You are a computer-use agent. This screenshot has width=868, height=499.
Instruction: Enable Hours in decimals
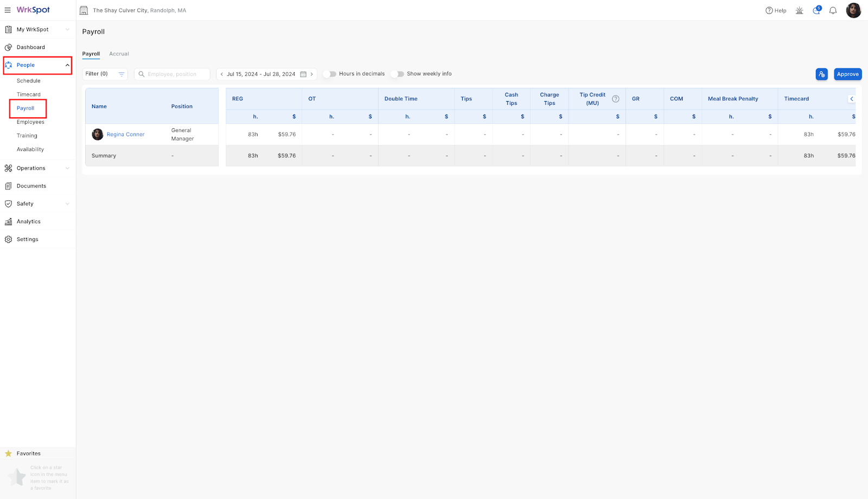330,74
